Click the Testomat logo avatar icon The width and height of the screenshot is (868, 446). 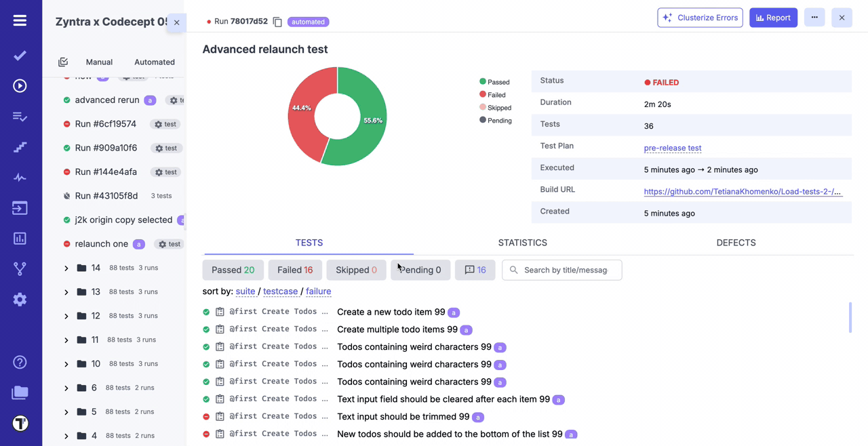click(x=20, y=424)
